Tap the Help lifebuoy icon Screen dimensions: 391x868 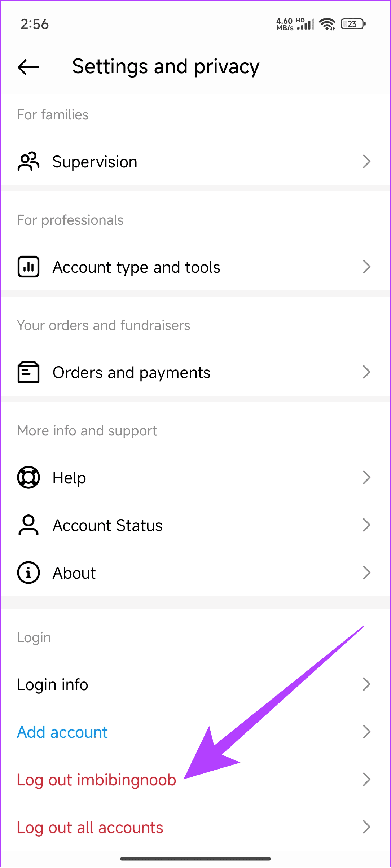[28, 477]
